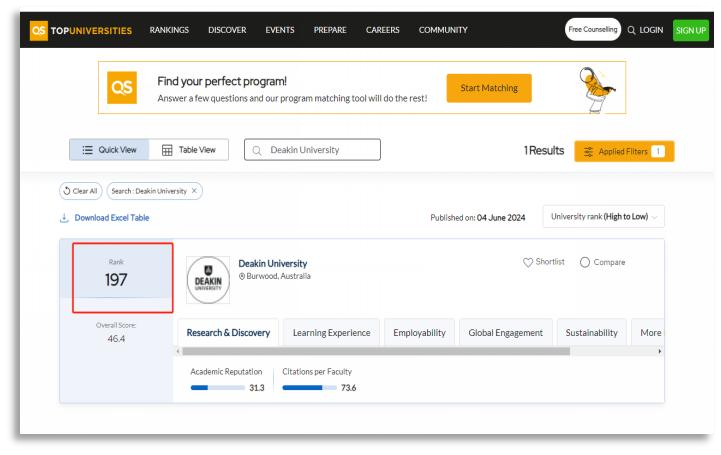721x455 pixels.
Task: Switch to Quick View
Action: coord(109,150)
